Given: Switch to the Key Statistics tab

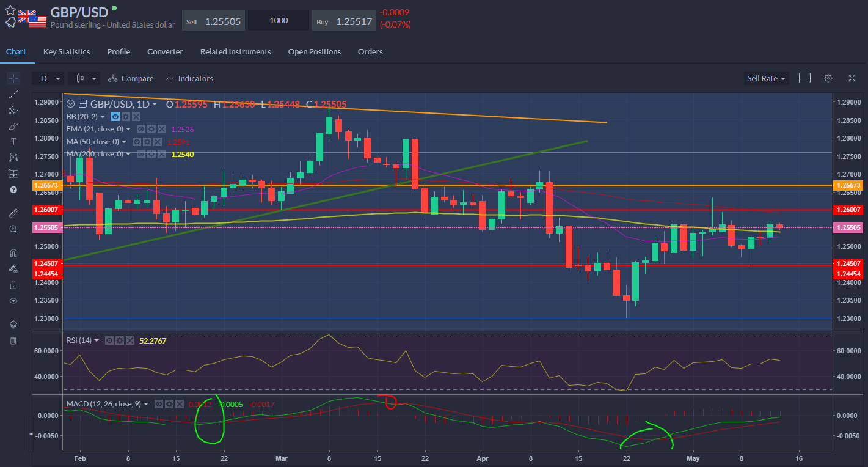Looking at the screenshot, I should click(x=67, y=52).
